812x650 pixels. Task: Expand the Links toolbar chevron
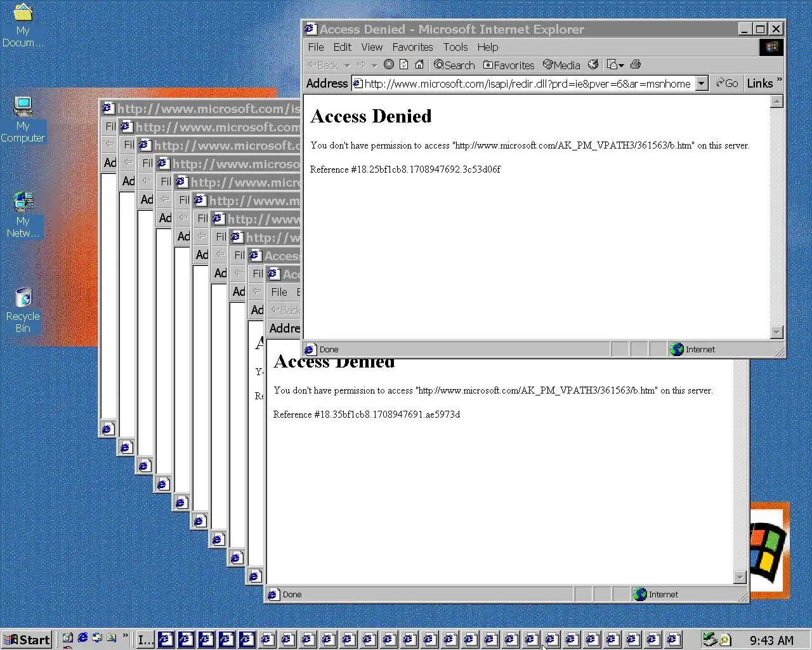[779, 81]
